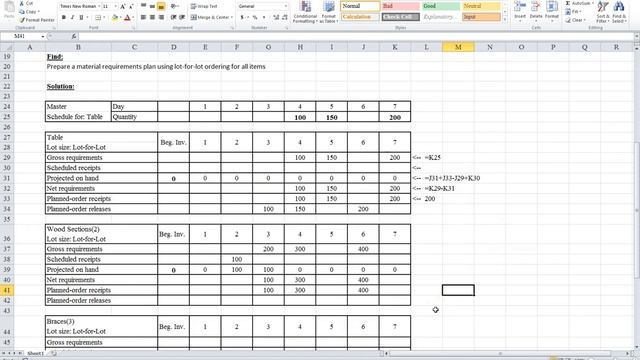Open the Font Color dropdown arrow
640x360 pixels.
point(133,18)
